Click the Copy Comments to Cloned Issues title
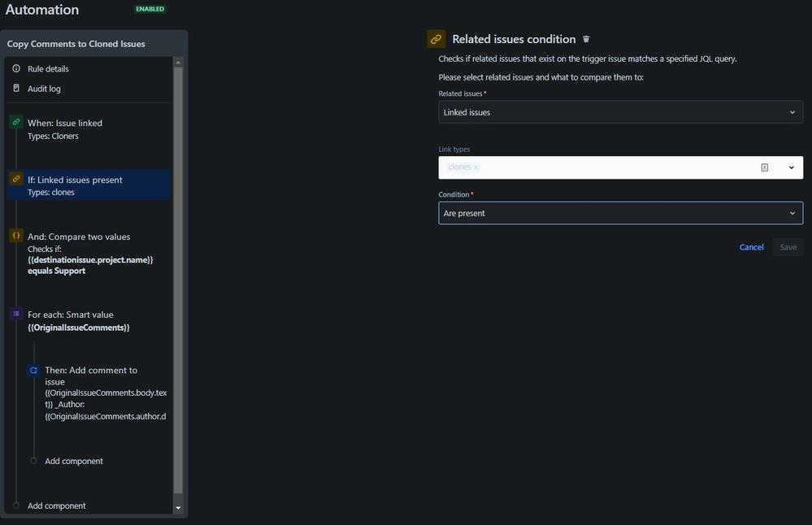 [x=76, y=44]
